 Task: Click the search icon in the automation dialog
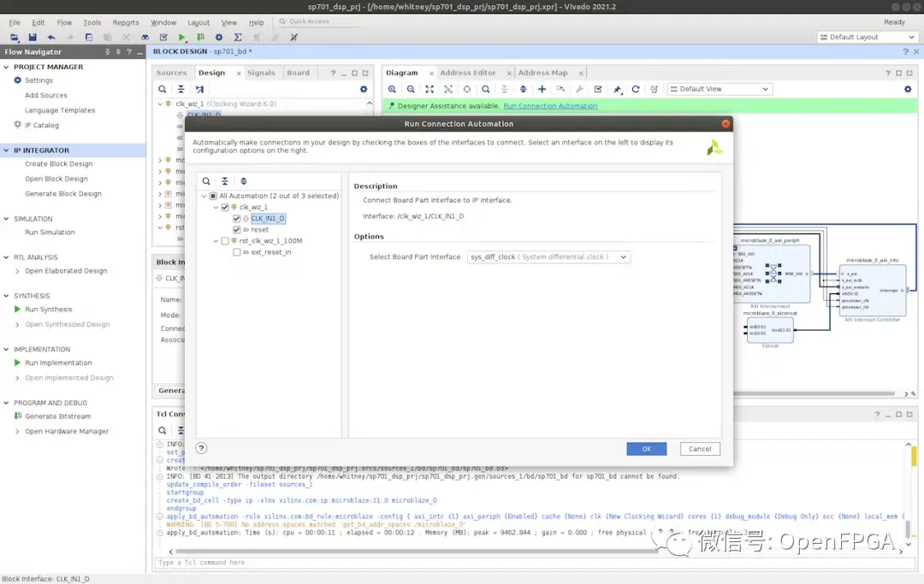206,181
